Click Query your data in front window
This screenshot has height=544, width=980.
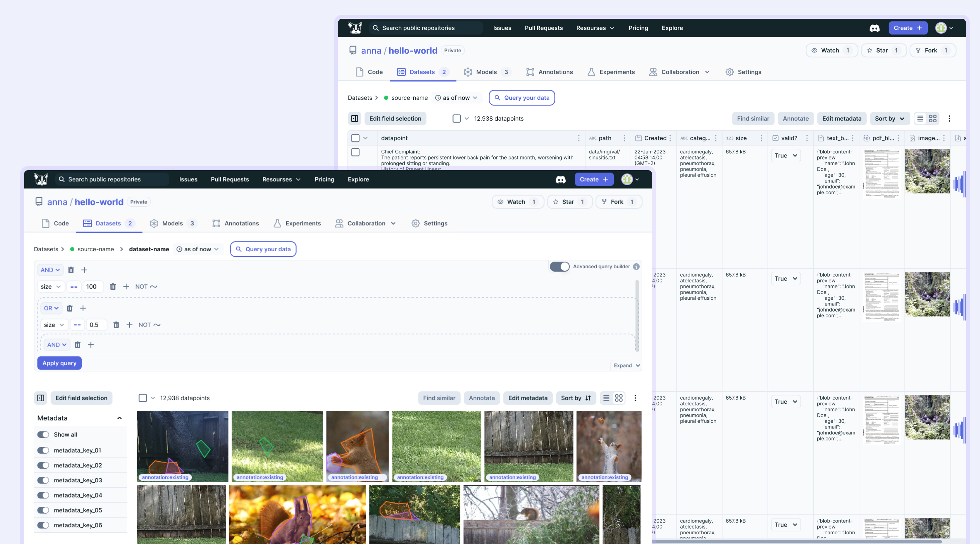(x=263, y=249)
